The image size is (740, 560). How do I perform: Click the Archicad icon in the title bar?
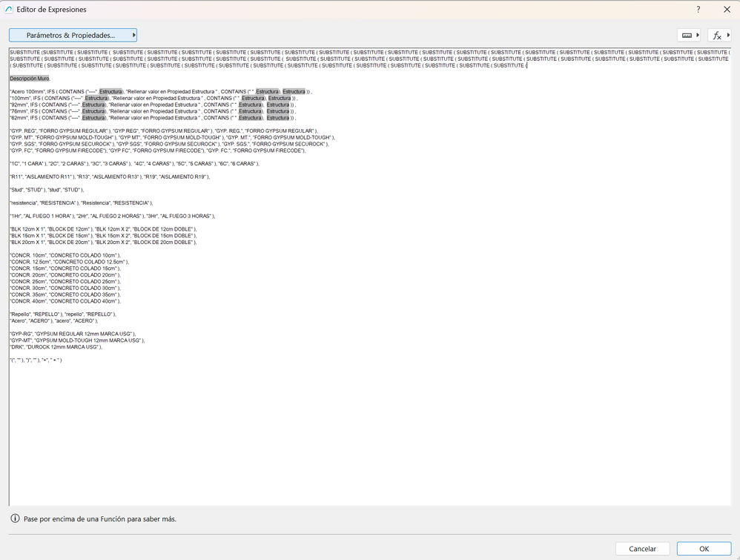[x=8, y=10]
